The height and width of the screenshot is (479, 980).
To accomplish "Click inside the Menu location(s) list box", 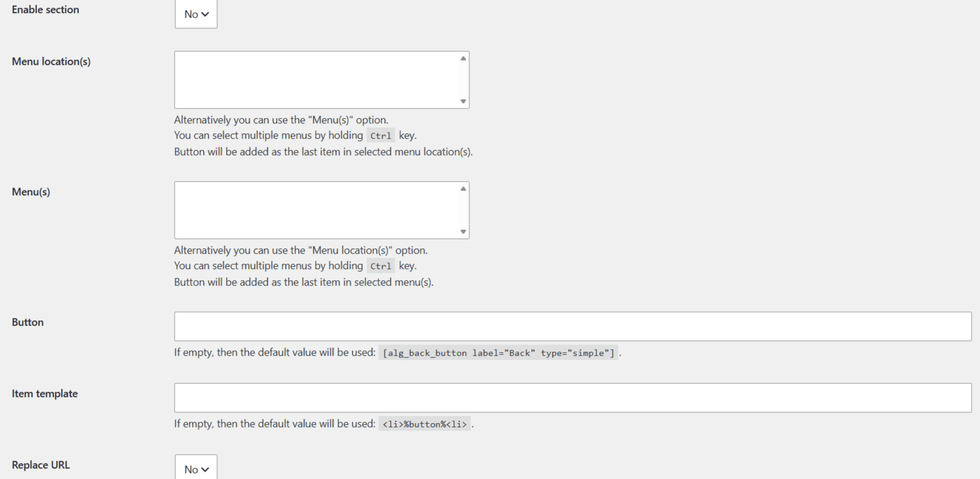I will pos(322,80).
